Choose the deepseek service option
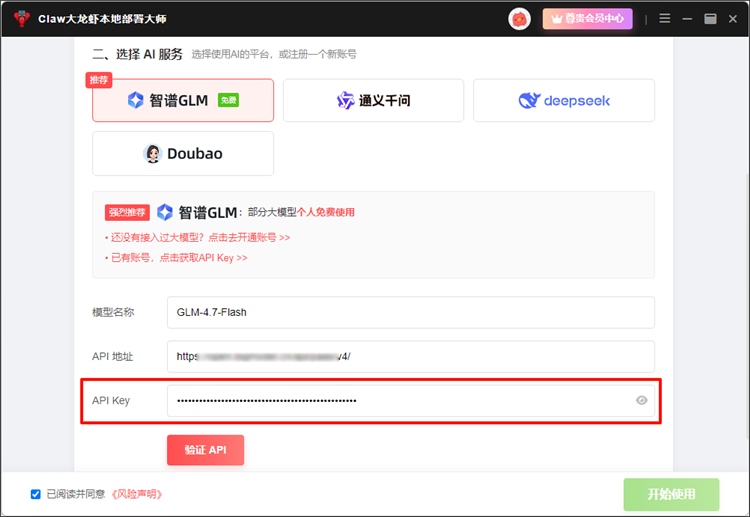Image resolution: width=750 pixels, height=517 pixels. 563,100
